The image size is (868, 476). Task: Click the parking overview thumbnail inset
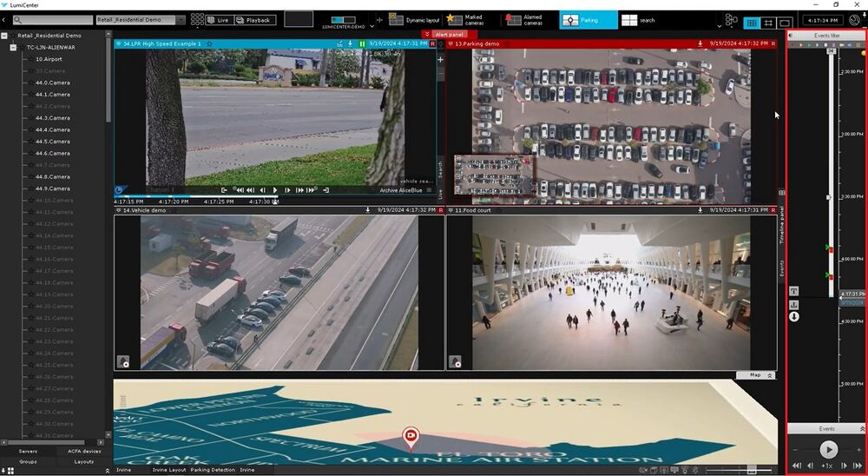click(493, 174)
